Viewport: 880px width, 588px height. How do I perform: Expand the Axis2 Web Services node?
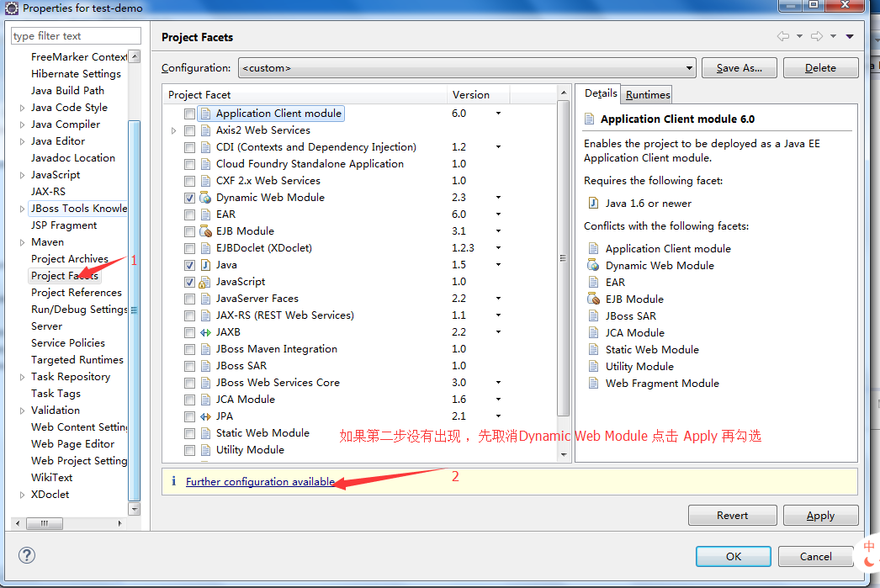pyautogui.click(x=174, y=130)
